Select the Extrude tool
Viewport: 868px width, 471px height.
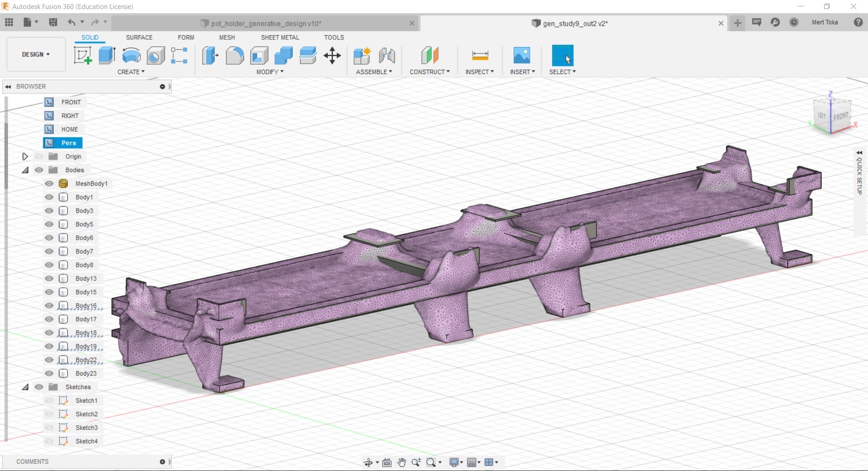pyautogui.click(x=107, y=56)
